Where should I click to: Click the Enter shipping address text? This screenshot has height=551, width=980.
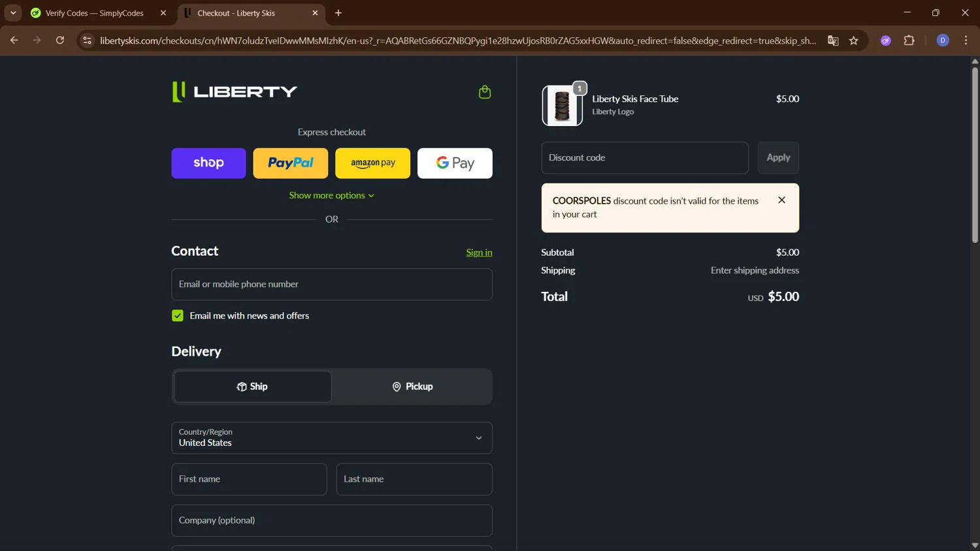point(755,270)
